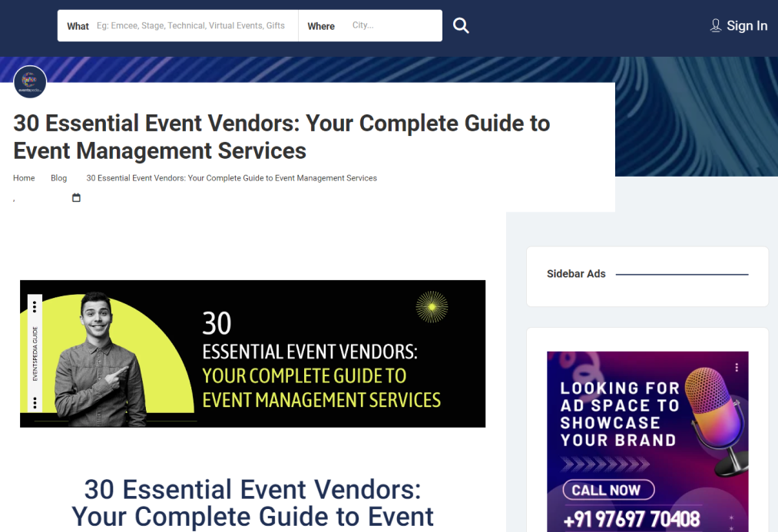Click the top three-dot icon on banner strip

pos(35,307)
